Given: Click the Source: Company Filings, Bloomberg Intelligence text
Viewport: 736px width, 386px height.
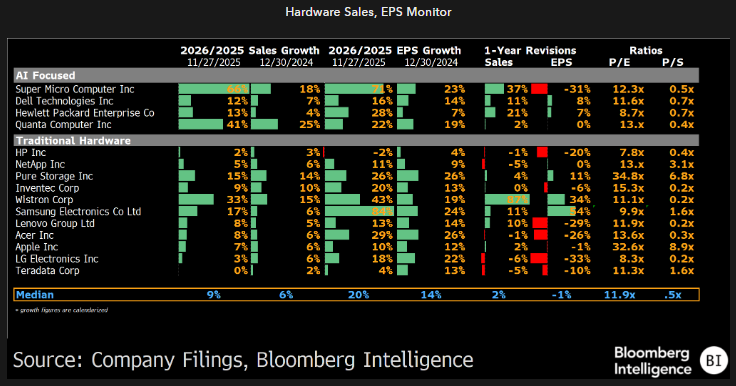Looking at the screenshot, I should (243, 360).
